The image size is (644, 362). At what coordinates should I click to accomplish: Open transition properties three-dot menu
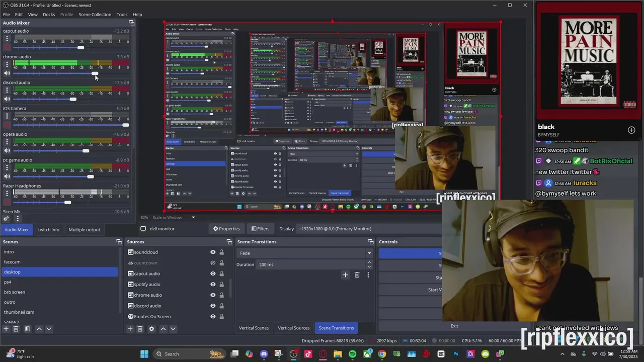368,275
